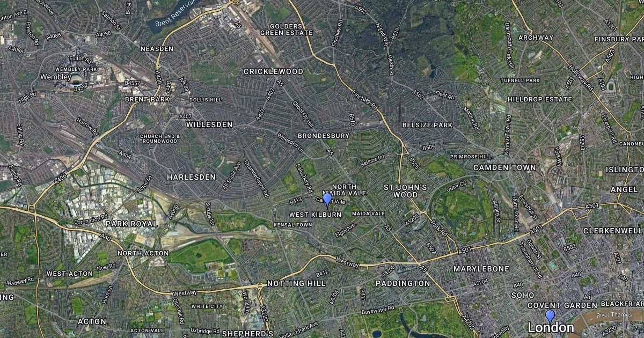Select the CAMDEN TOWN district label

click(504, 167)
